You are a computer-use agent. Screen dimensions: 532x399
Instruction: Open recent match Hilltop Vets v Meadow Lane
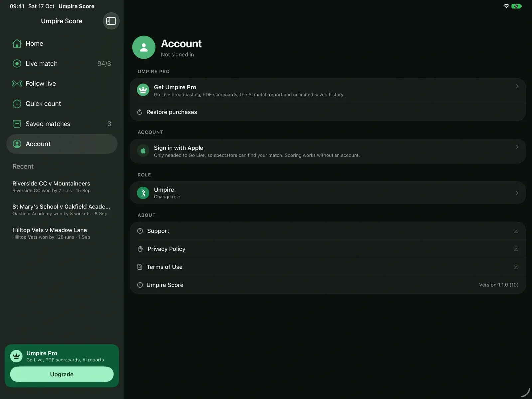(x=62, y=233)
